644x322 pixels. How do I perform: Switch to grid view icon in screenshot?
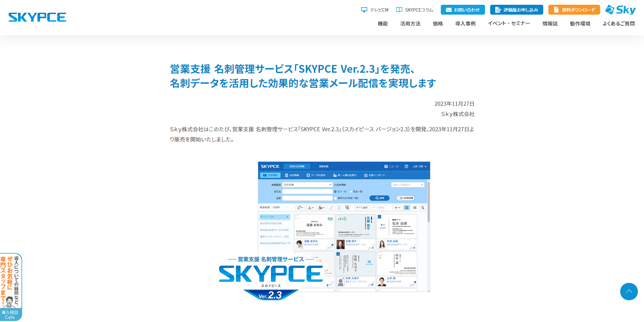click(407, 207)
